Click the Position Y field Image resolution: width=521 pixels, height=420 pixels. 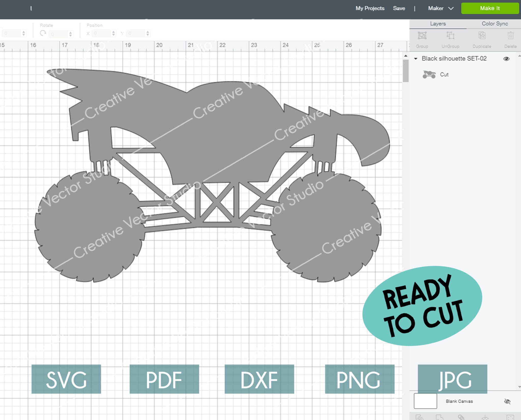tap(136, 33)
